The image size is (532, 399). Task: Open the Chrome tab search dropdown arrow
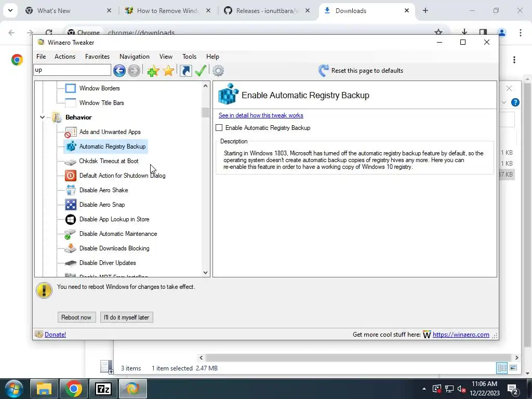[10, 10]
